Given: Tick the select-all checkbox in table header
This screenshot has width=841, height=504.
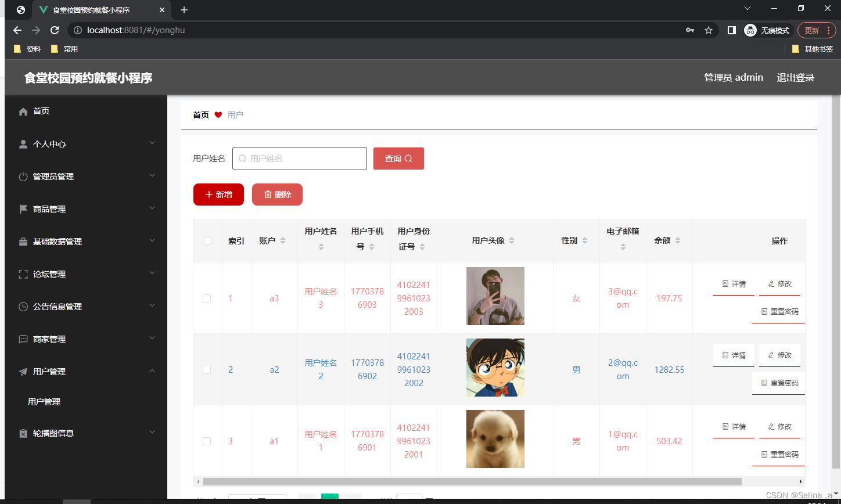Looking at the screenshot, I should point(208,241).
